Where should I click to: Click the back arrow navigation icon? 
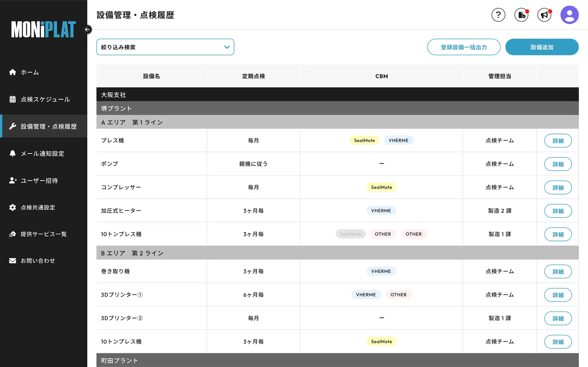tap(88, 29)
